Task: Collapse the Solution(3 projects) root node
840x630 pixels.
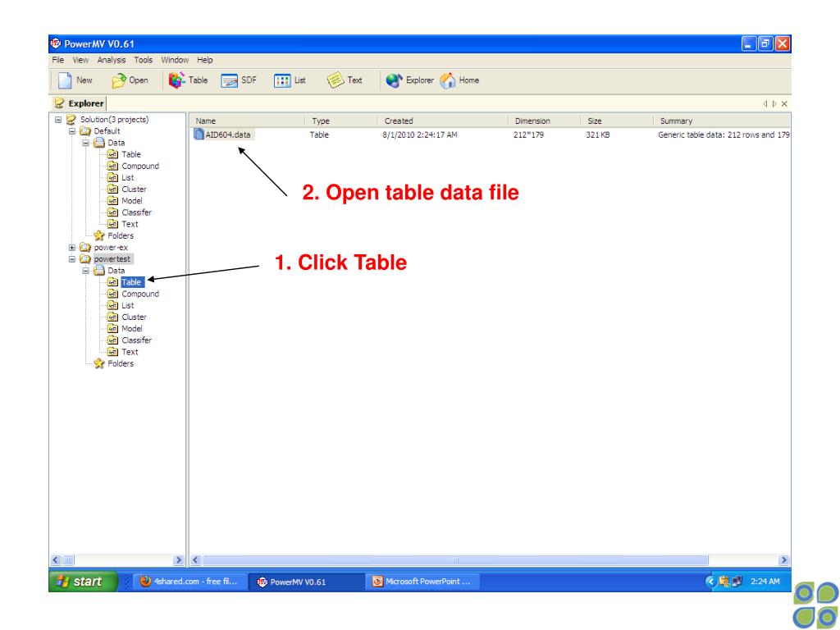Action: 58,120
